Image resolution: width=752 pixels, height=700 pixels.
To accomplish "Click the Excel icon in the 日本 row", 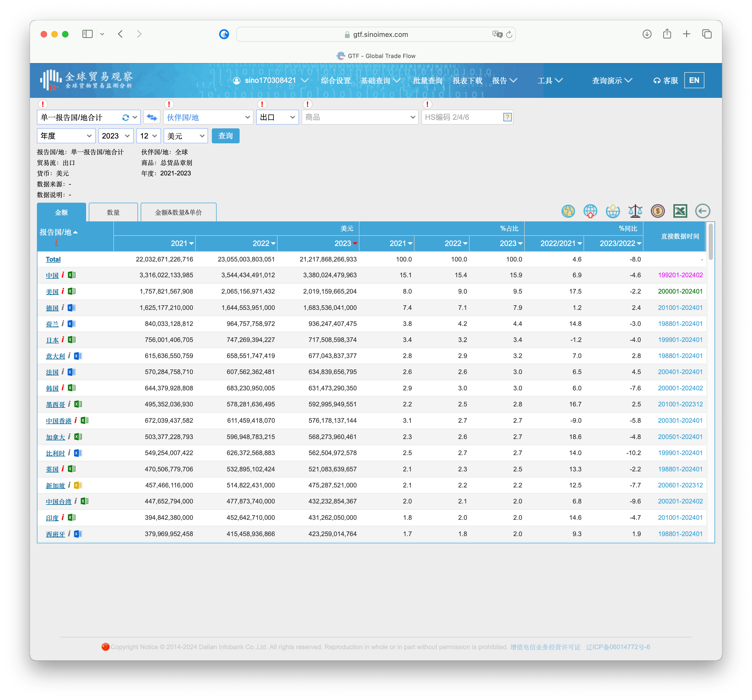I will pos(71,340).
